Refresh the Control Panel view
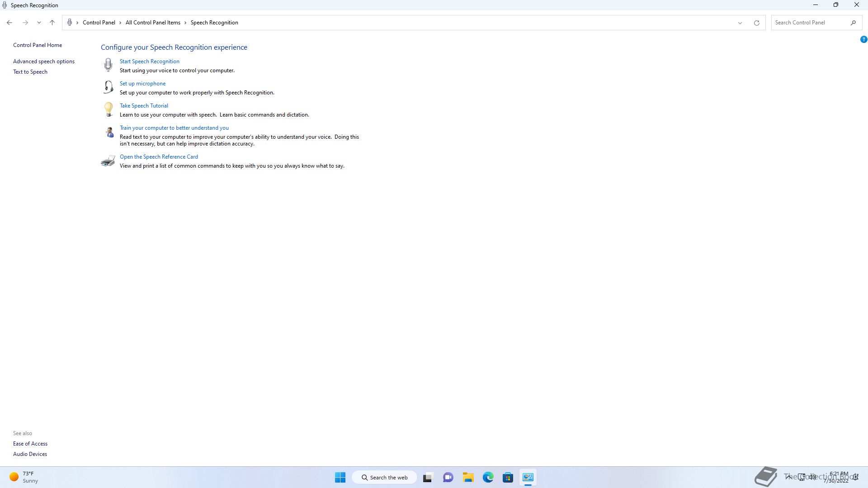 click(x=756, y=23)
